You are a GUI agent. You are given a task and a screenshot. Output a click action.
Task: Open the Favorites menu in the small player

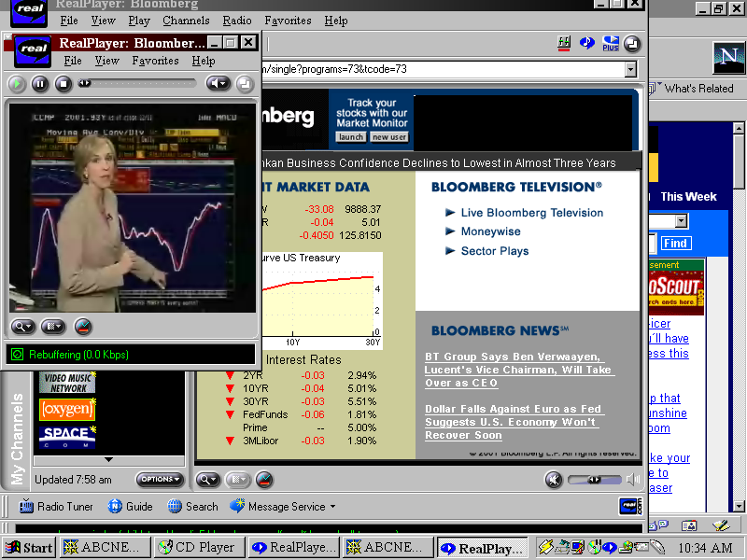[155, 61]
